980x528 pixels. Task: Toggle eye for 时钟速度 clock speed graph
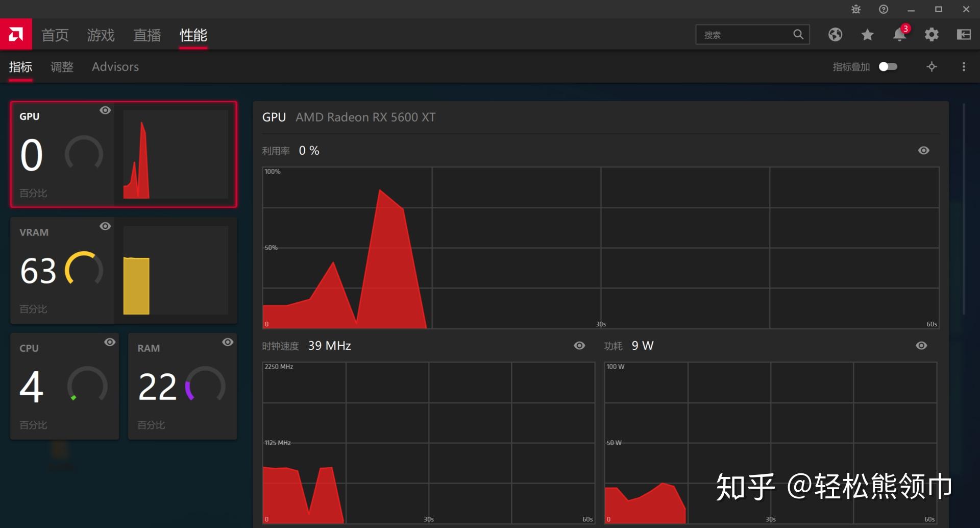tap(579, 346)
